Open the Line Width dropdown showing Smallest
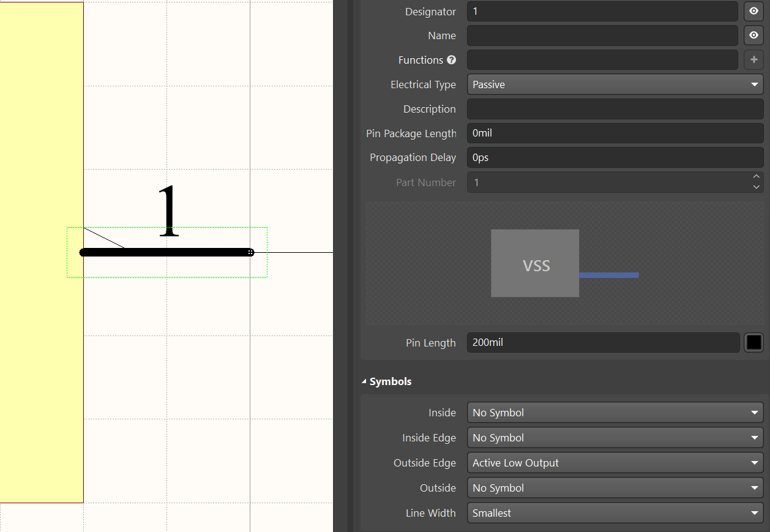 click(x=614, y=512)
